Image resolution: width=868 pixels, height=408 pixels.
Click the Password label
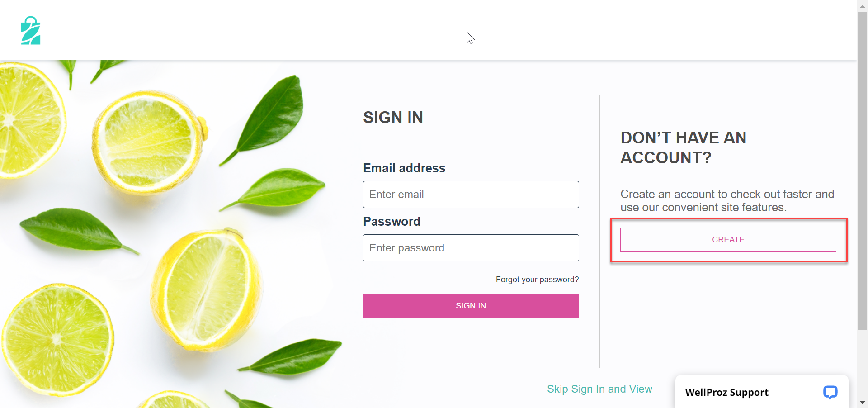coord(392,222)
